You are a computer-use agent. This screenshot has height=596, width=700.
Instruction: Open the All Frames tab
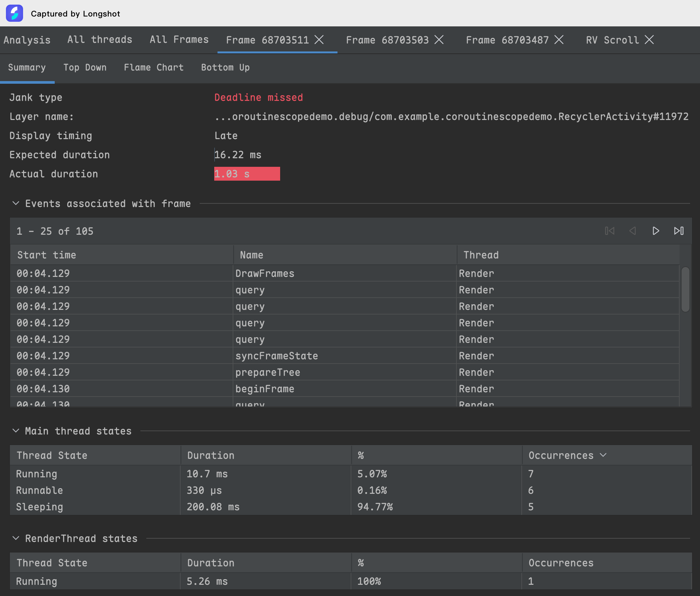[x=179, y=40]
